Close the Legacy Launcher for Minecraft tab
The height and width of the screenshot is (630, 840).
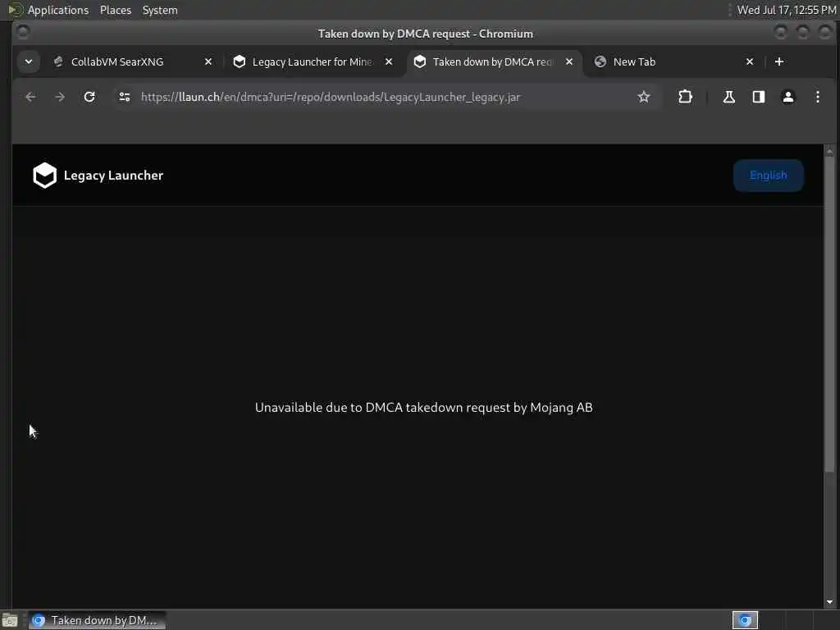(x=389, y=62)
